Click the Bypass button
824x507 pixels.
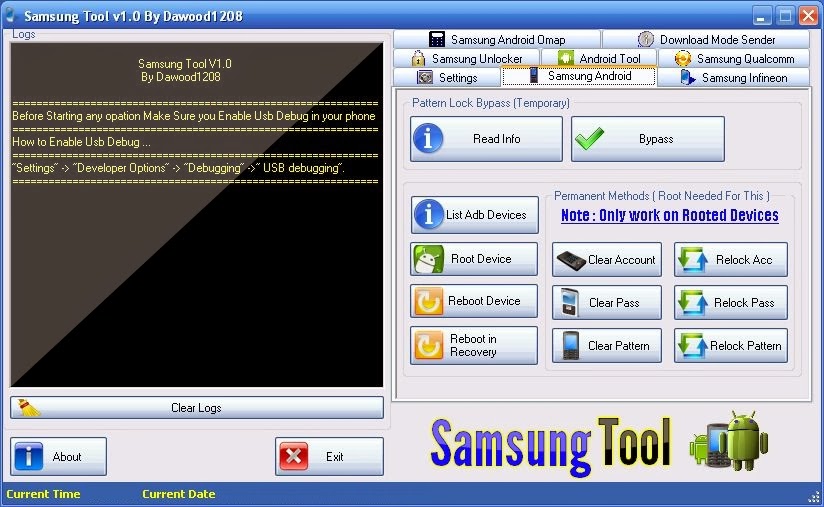point(648,139)
